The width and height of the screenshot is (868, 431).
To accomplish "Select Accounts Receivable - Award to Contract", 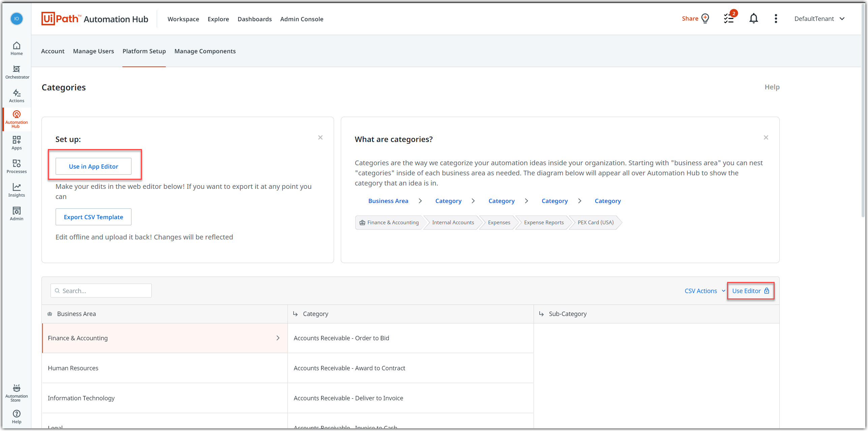I will point(410,368).
